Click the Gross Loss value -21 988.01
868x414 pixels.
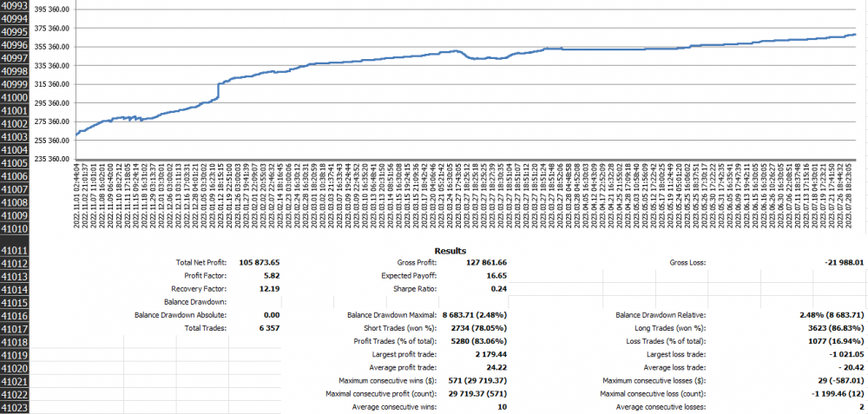tap(839, 262)
